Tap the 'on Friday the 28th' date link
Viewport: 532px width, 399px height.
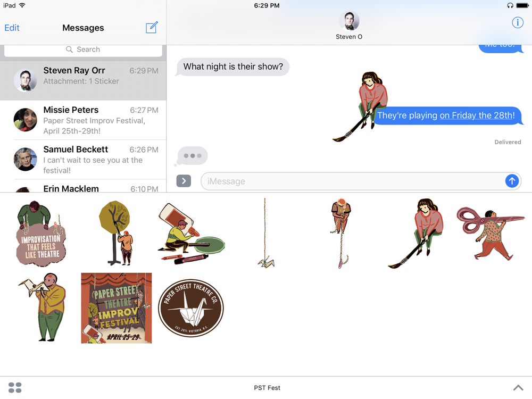point(476,115)
